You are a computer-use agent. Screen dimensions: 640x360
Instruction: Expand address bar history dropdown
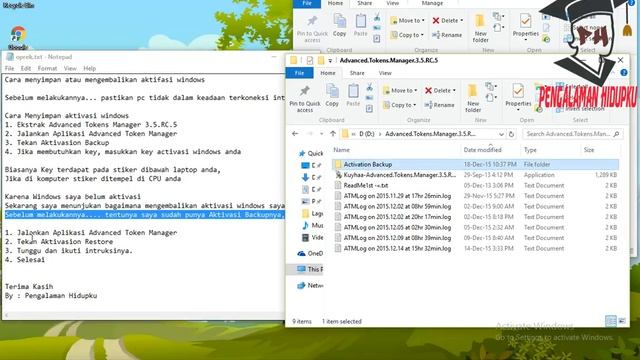[x=501, y=134]
